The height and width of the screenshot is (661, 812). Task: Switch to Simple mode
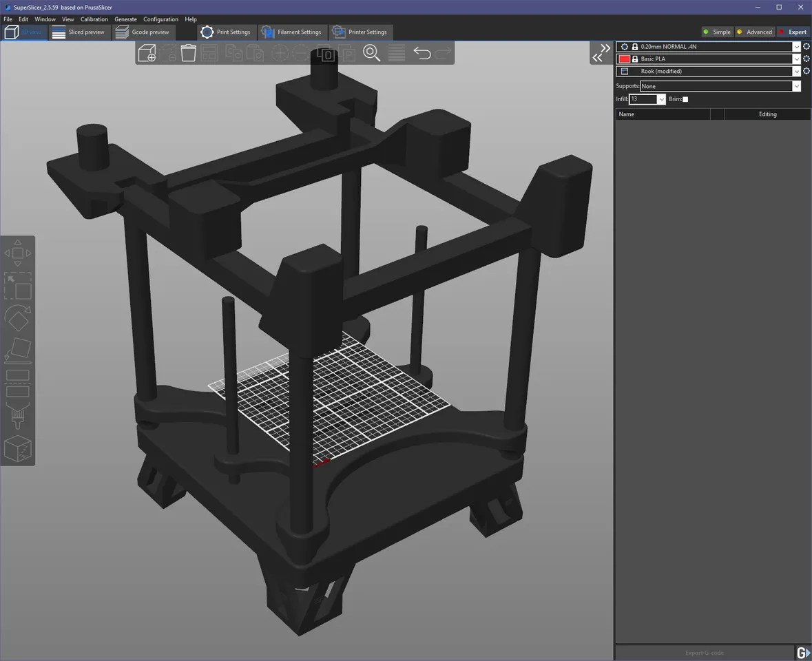(717, 32)
